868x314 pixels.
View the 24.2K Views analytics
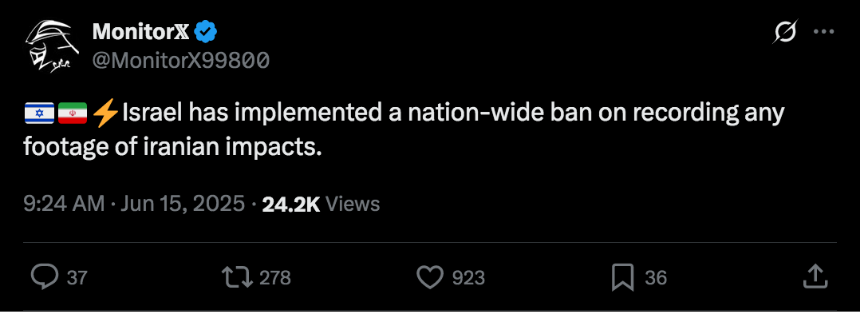pyautogui.click(x=321, y=205)
